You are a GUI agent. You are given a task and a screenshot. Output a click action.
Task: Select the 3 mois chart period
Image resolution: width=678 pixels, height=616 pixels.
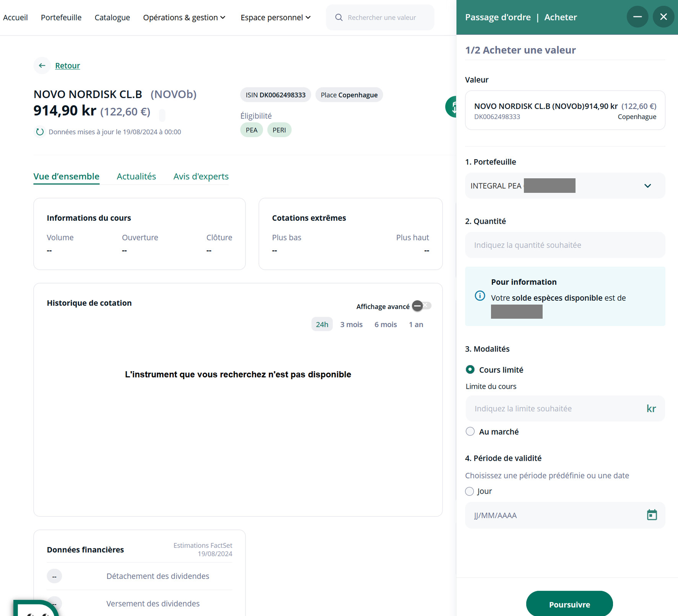pyautogui.click(x=351, y=324)
